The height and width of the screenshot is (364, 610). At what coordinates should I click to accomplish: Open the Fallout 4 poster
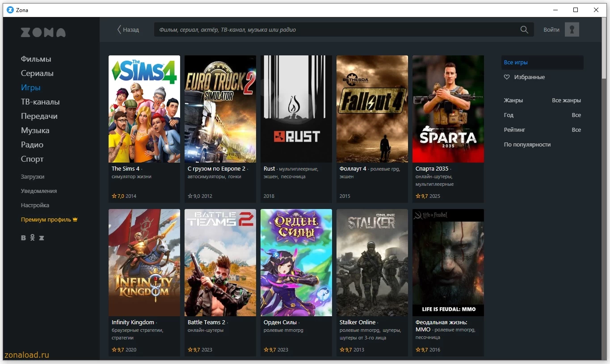[372, 109]
